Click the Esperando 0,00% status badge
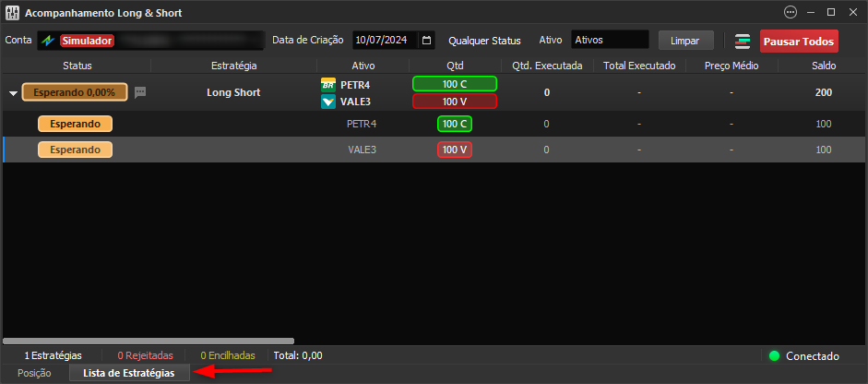This screenshot has height=384, width=868. click(75, 92)
